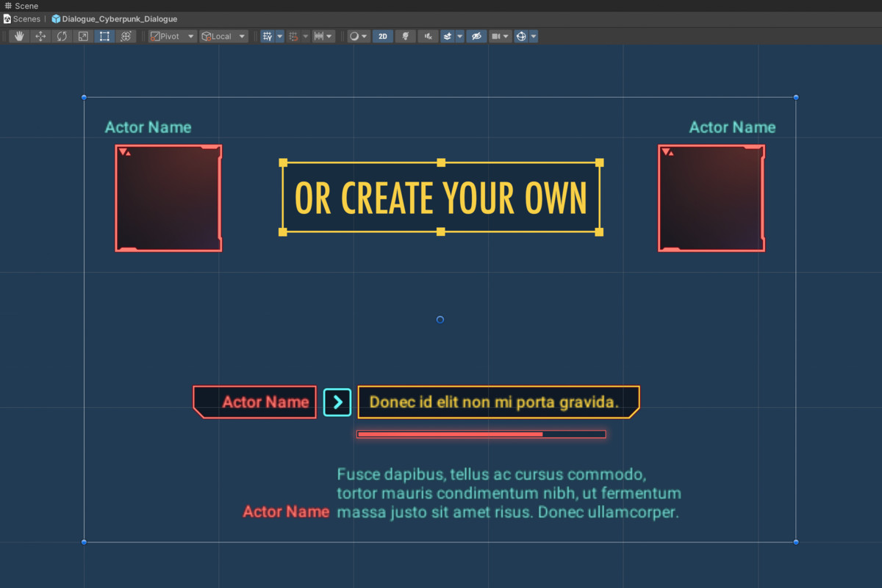Click the teal arrow button beside Actor Name
This screenshot has height=588, width=882.
point(337,402)
